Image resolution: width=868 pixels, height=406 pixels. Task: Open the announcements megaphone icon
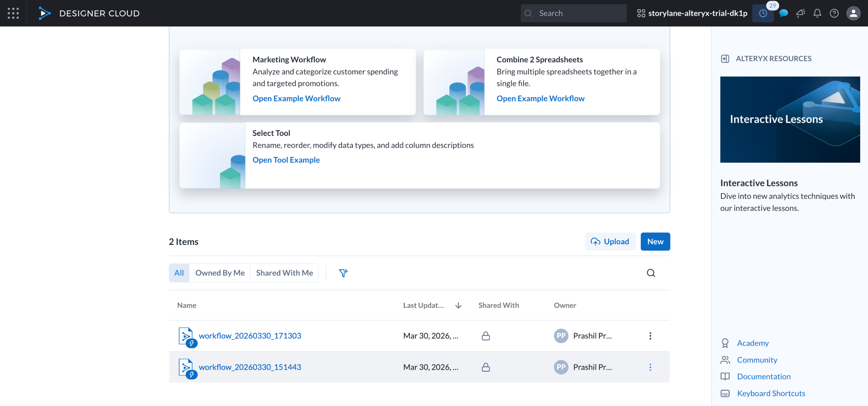[801, 13]
